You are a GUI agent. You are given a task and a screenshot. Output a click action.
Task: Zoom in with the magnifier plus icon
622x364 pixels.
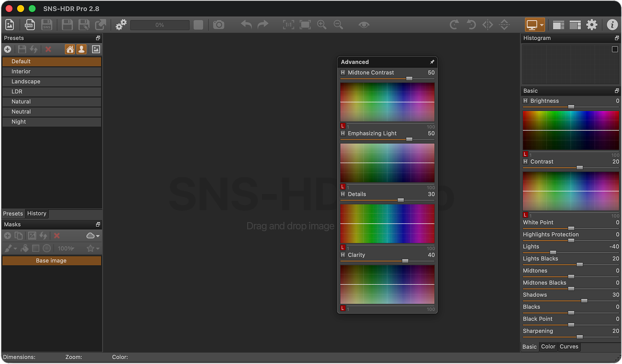pos(321,25)
